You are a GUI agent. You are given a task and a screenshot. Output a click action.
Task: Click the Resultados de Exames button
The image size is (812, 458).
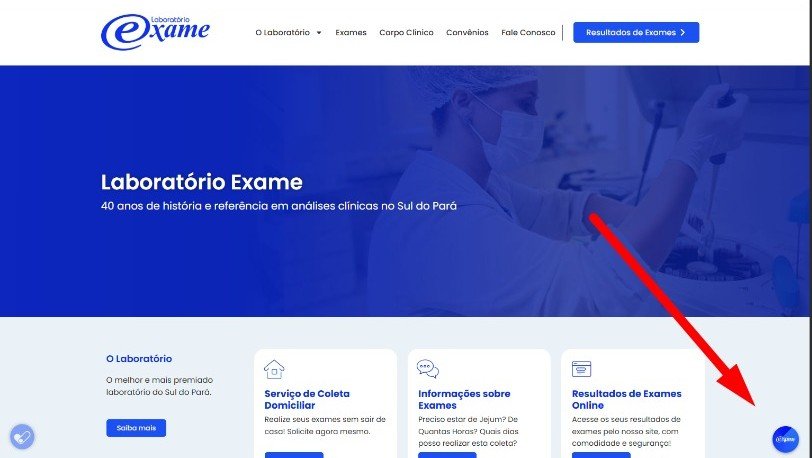(x=636, y=32)
